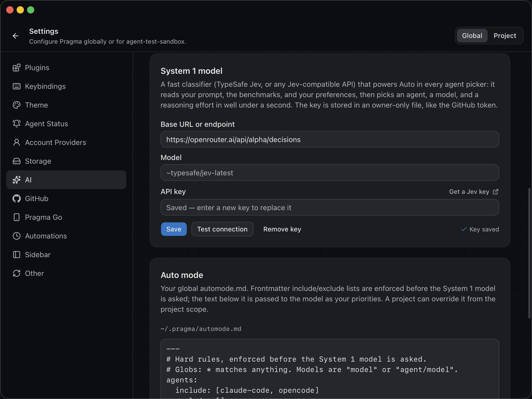Open the Automations section

coord(66,236)
